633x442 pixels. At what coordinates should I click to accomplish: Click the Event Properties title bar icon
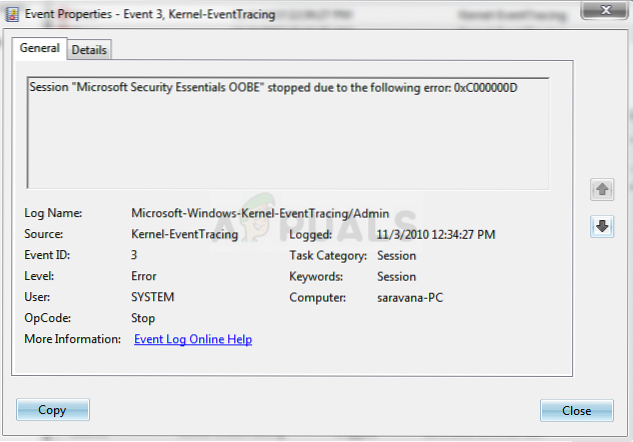pos(12,14)
